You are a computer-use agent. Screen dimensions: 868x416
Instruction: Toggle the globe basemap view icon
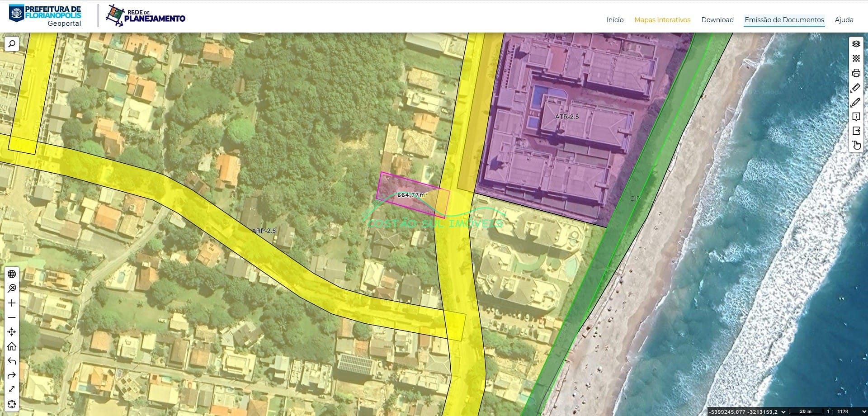point(12,274)
